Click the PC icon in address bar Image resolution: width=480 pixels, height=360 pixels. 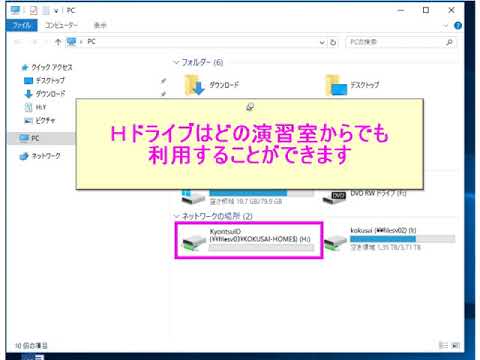coord(71,42)
